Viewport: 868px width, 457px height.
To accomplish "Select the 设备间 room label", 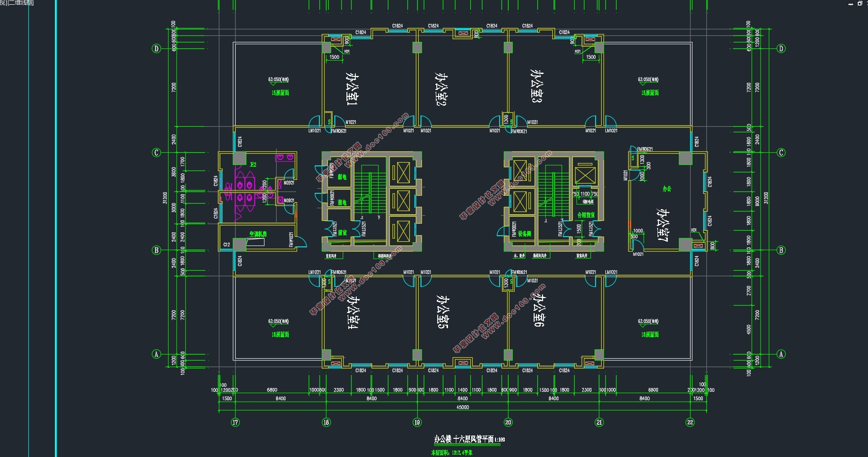I will tap(524, 233).
